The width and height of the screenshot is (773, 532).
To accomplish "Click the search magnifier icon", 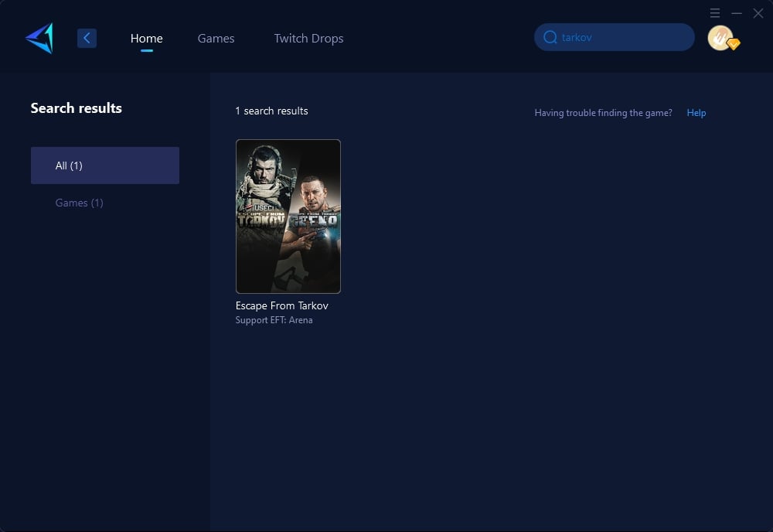I will coord(550,37).
